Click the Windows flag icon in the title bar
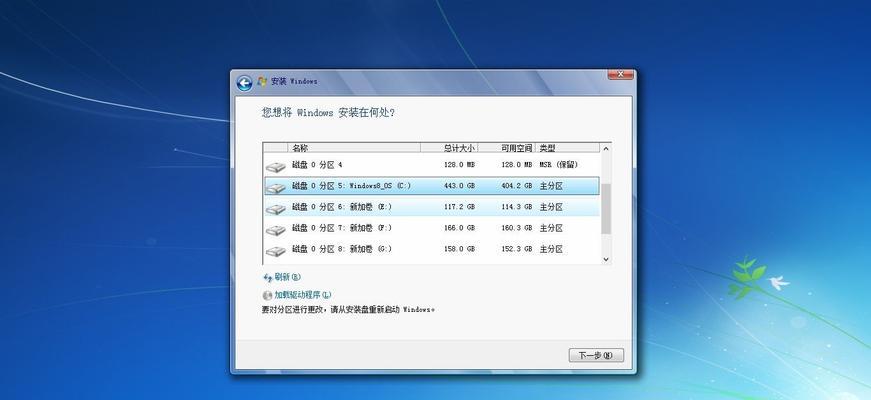Viewport: 871px width, 400px height. point(262,82)
